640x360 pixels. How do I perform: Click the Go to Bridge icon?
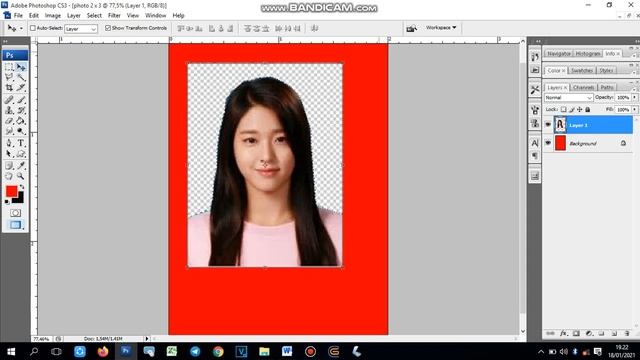pyautogui.click(x=411, y=28)
